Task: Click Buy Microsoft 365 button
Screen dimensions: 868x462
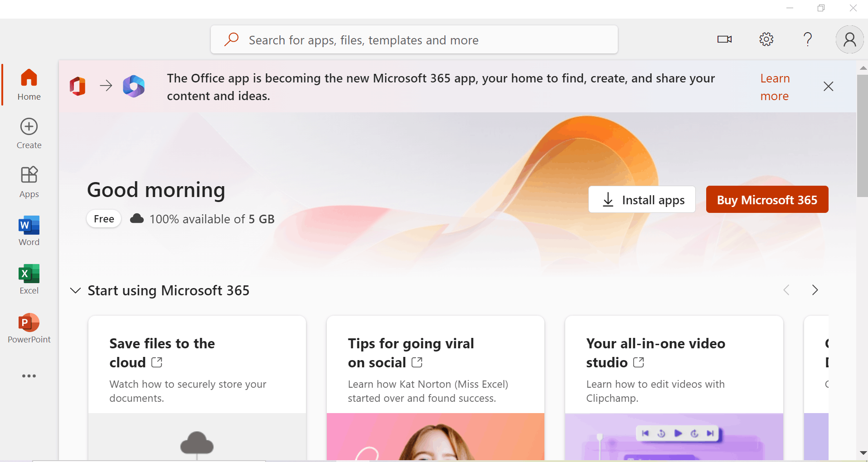Action: tap(767, 199)
